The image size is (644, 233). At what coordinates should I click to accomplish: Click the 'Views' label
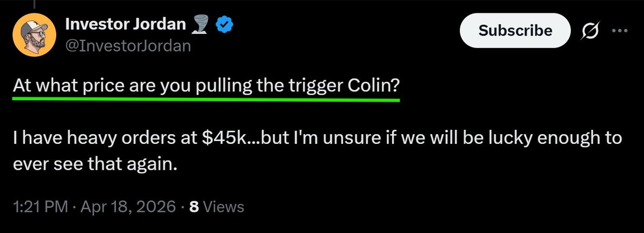pos(223,206)
